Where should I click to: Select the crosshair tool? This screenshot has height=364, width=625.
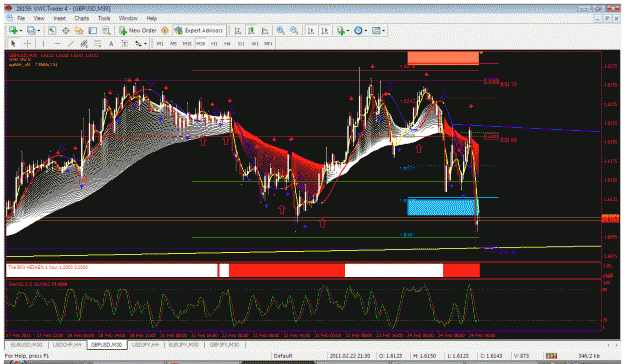pos(27,43)
